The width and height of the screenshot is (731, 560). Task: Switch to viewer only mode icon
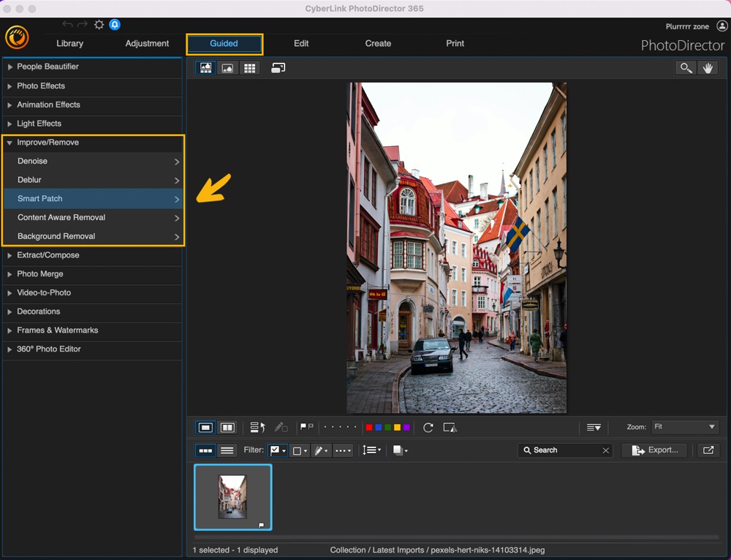[x=227, y=68]
